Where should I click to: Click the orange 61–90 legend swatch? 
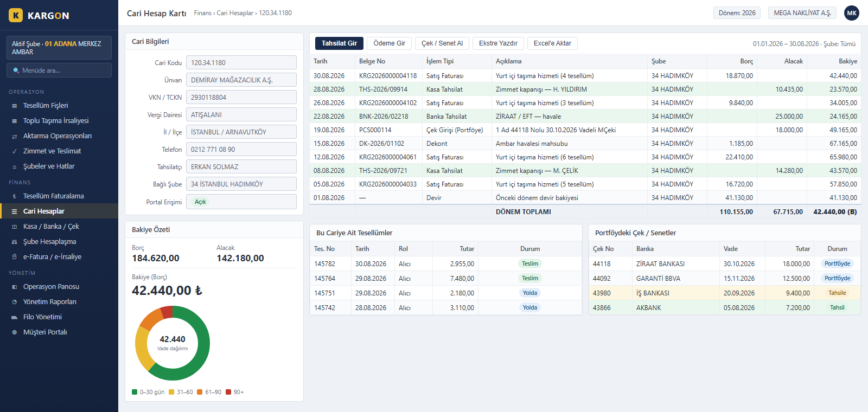pos(200,392)
